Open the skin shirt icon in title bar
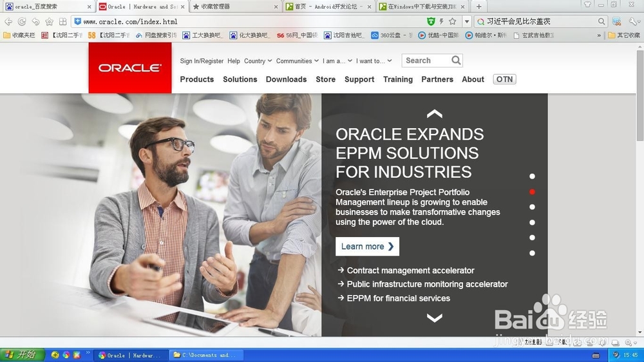This screenshot has width=644, height=362. (588, 5)
